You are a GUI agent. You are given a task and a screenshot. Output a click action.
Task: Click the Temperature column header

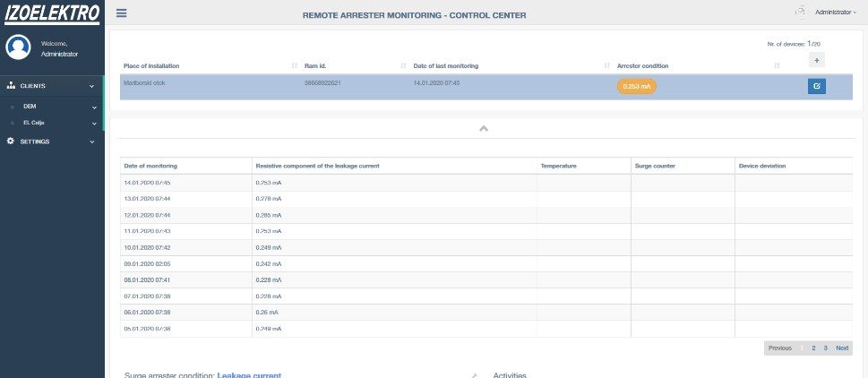click(583, 166)
